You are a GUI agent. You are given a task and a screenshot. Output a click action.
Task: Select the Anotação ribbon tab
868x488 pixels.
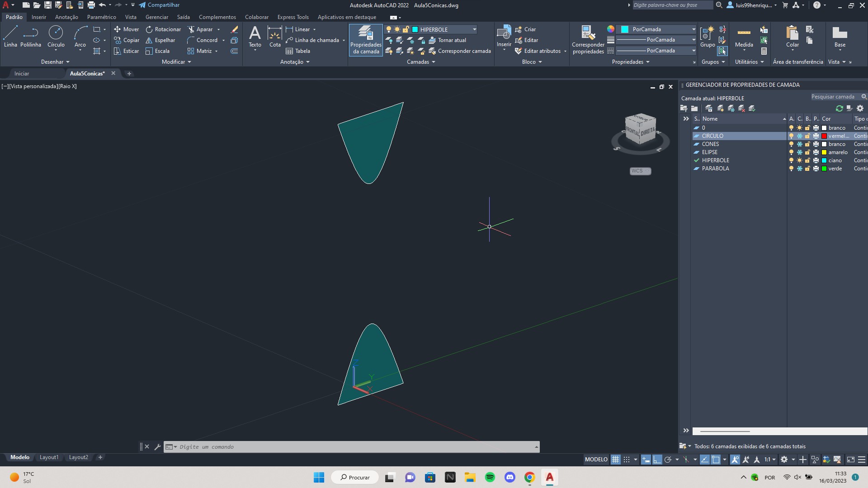tap(66, 17)
